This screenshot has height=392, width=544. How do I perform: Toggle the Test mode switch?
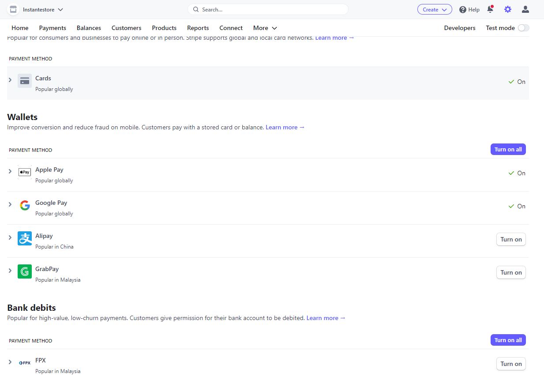523,28
